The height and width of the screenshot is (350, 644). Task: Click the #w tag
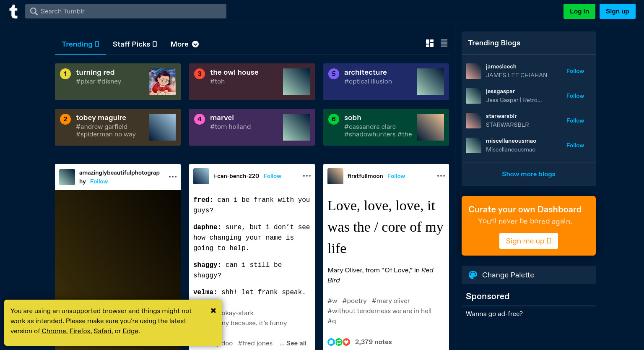pos(332,301)
